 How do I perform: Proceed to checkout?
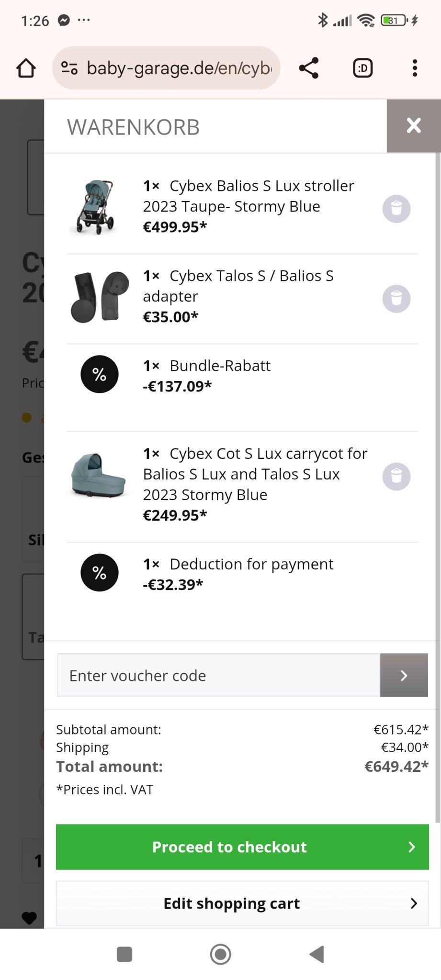(x=242, y=846)
